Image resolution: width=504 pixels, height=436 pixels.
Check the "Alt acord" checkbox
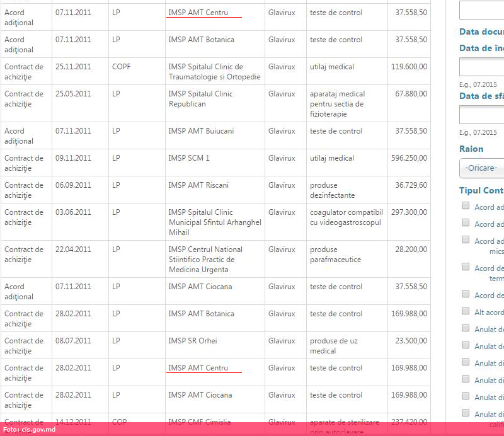(x=466, y=311)
